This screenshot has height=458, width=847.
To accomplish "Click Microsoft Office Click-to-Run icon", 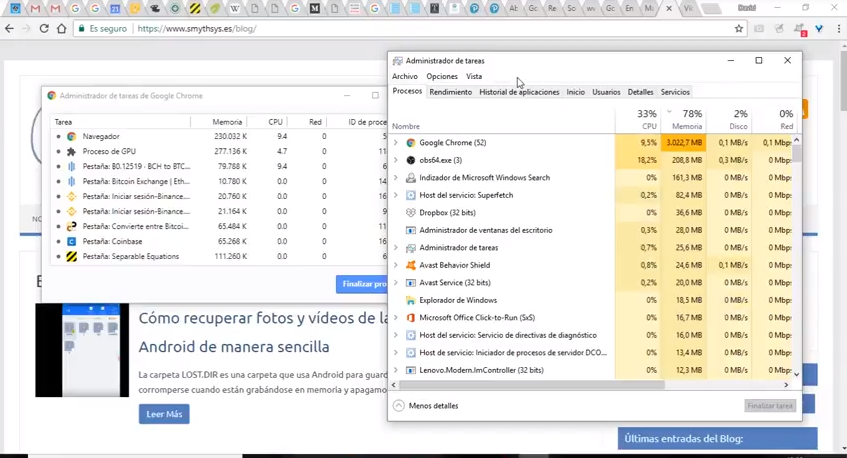I will point(411,318).
